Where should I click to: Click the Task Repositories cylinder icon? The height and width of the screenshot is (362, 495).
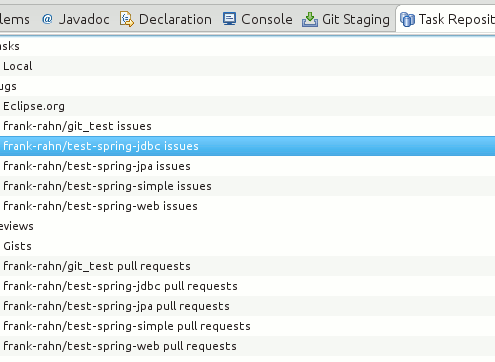click(407, 19)
